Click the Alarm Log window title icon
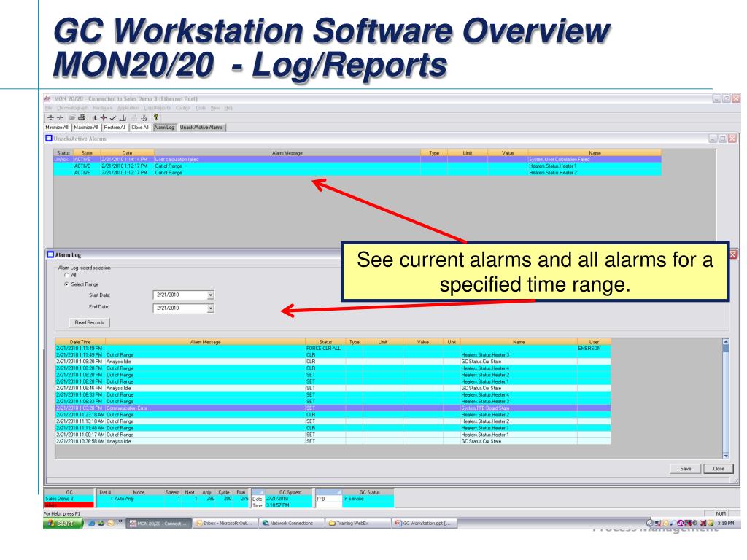The width and height of the screenshot is (747, 560). pyautogui.click(x=50, y=254)
